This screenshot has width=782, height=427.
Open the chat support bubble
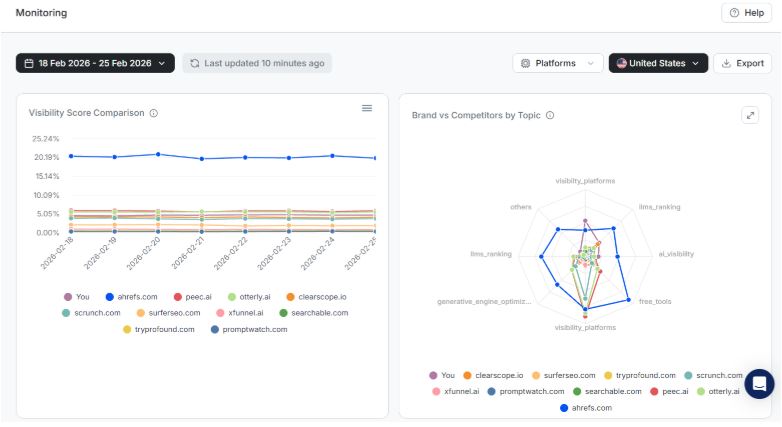(759, 384)
